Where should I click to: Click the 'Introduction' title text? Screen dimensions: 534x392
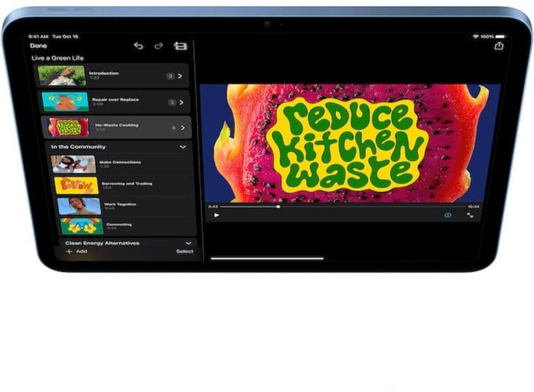(104, 73)
